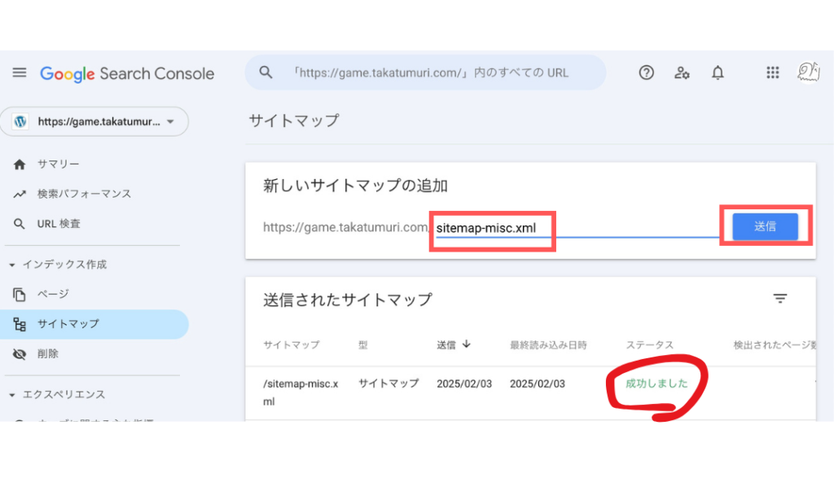Collapse the インデックス作成 section
Viewport: 834px width, 504px height.
pos(12,265)
